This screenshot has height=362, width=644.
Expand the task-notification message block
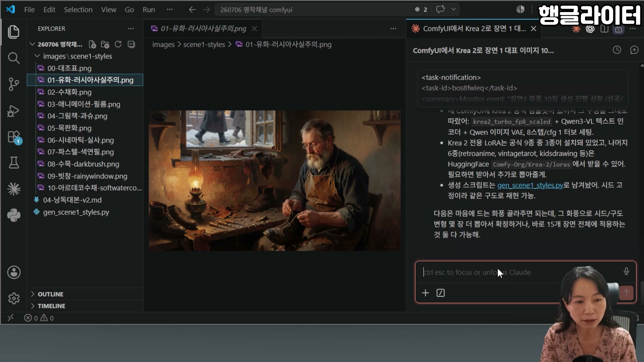[523, 88]
